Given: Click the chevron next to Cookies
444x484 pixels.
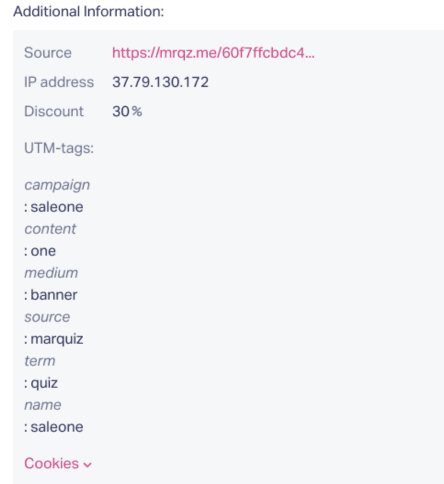Looking at the screenshot, I should click(x=87, y=465).
